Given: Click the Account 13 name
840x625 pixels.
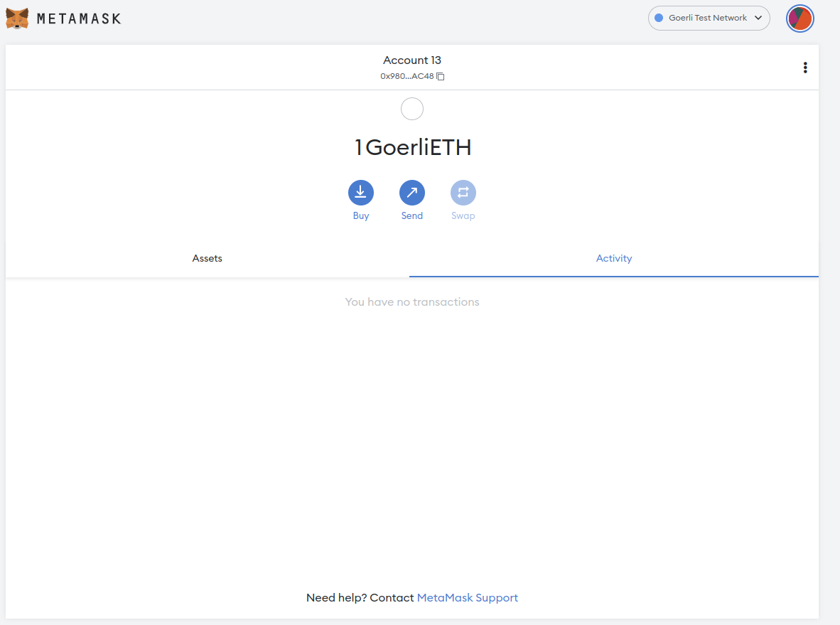Looking at the screenshot, I should tap(412, 60).
